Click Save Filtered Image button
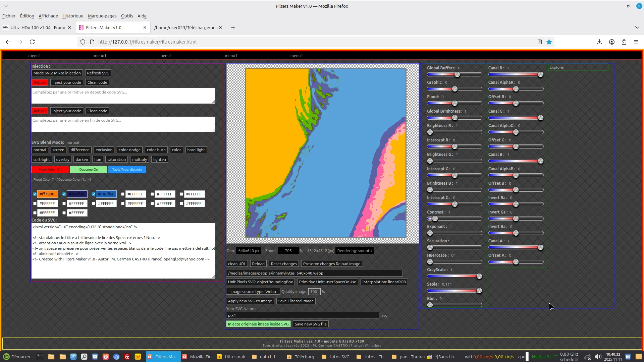 [x=296, y=301]
